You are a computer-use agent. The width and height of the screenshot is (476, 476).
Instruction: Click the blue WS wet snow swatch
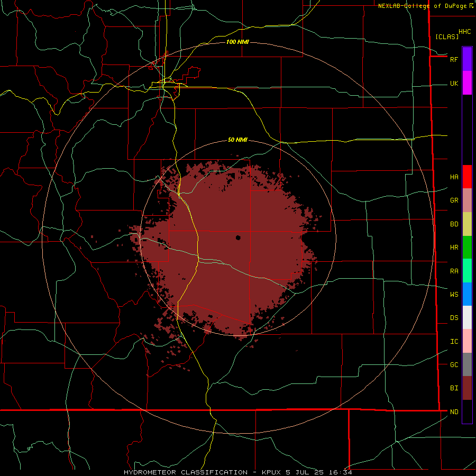(467, 294)
